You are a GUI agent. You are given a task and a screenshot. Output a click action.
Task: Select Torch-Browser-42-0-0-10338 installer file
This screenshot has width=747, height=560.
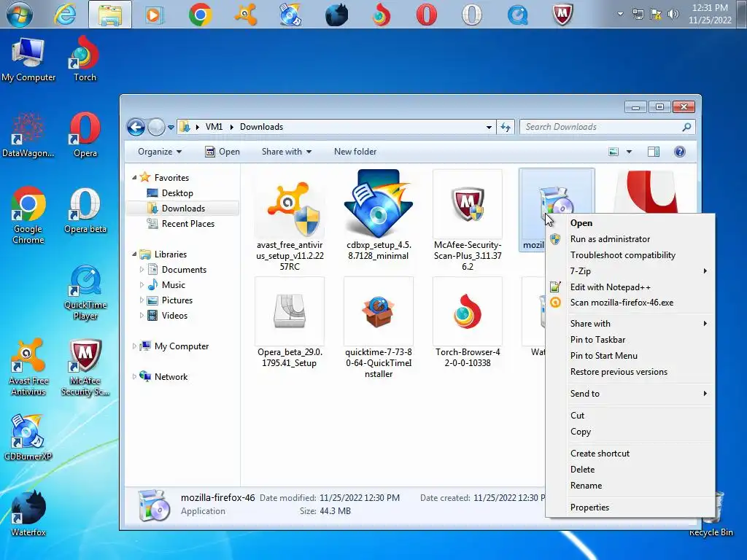[468, 323]
